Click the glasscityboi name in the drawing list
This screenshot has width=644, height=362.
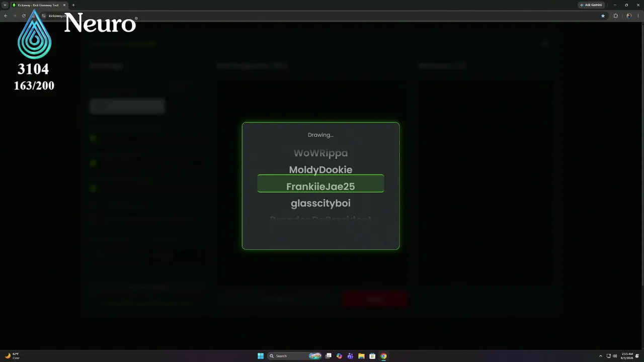(x=320, y=203)
